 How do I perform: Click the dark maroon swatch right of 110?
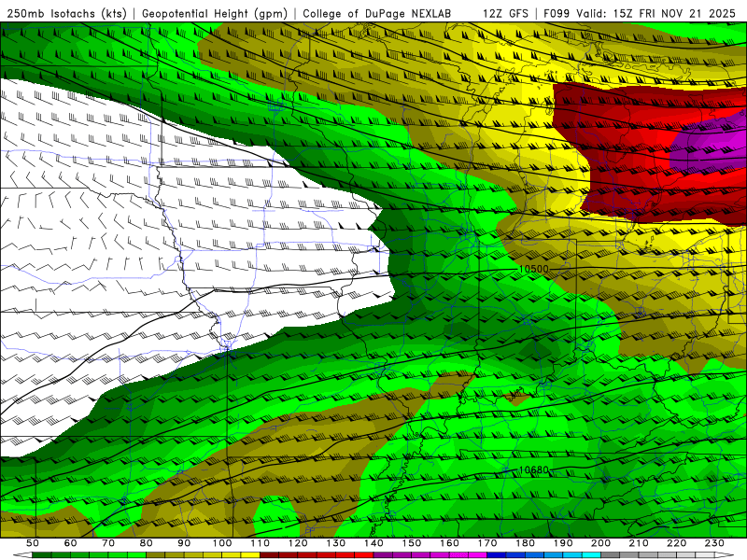pos(270,555)
